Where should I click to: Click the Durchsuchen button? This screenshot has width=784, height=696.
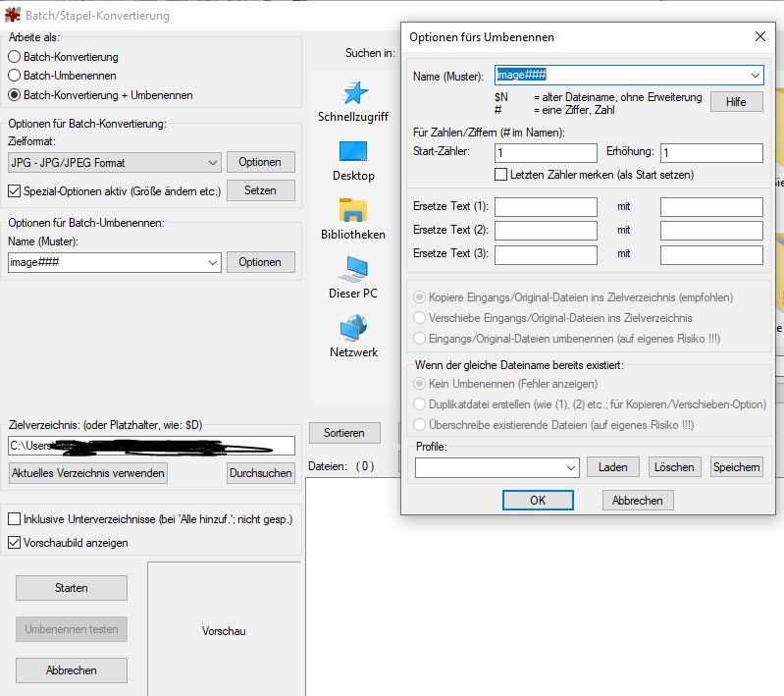[260, 473]
